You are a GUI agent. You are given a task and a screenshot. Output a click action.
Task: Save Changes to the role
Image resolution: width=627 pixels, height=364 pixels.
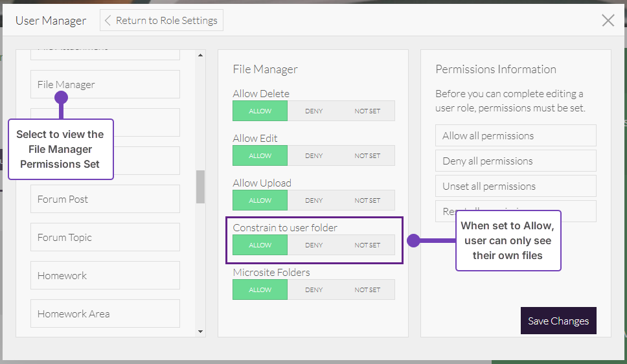pyautogui.click(x=558, y=321)
